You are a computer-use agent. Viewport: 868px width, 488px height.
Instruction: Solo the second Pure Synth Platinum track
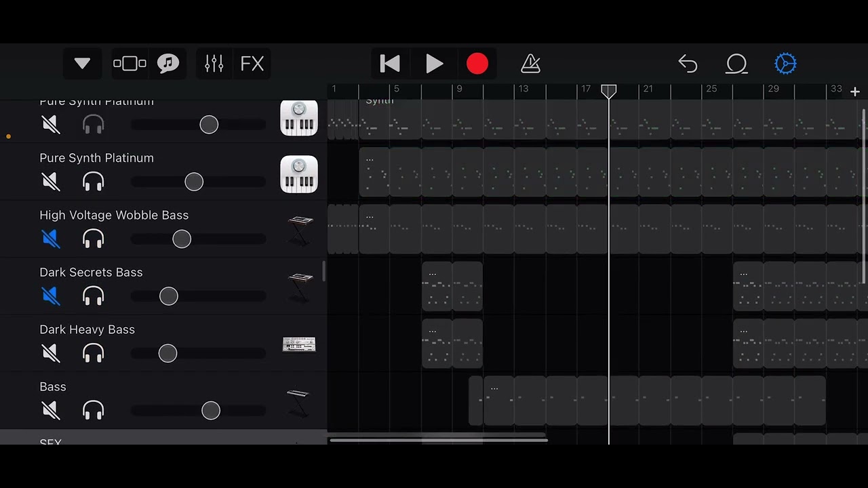(x=94, y=182)
